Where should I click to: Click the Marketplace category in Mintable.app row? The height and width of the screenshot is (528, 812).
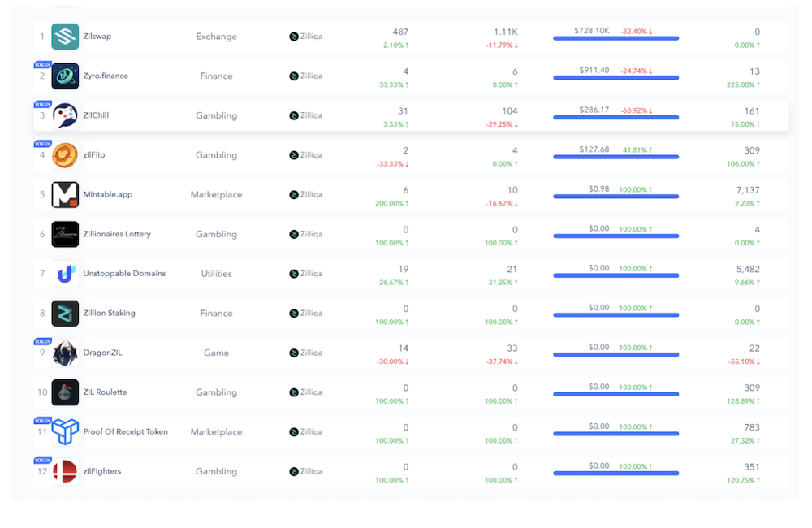tap(217, 195)
